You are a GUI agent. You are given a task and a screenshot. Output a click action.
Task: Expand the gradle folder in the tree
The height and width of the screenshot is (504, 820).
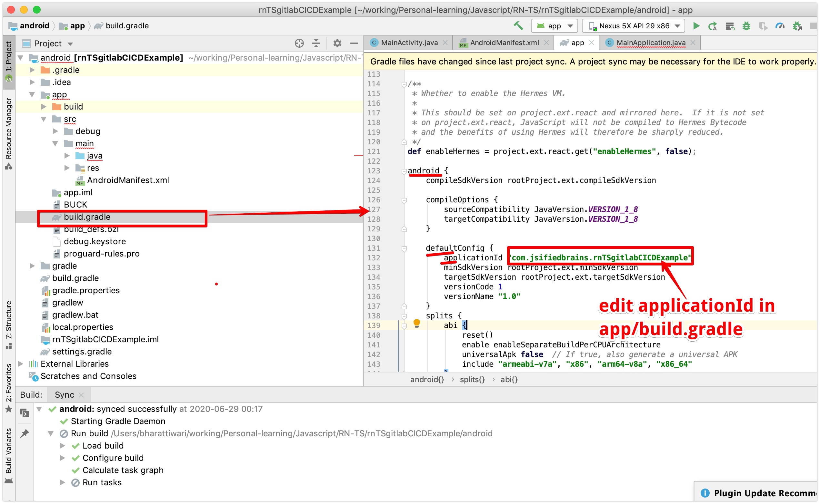click(x=32, y=266)
